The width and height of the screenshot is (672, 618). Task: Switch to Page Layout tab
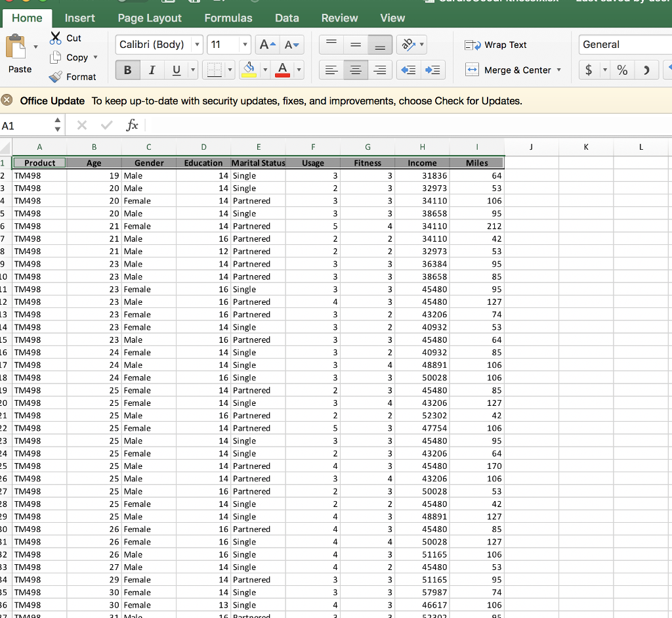pos(150,18)
